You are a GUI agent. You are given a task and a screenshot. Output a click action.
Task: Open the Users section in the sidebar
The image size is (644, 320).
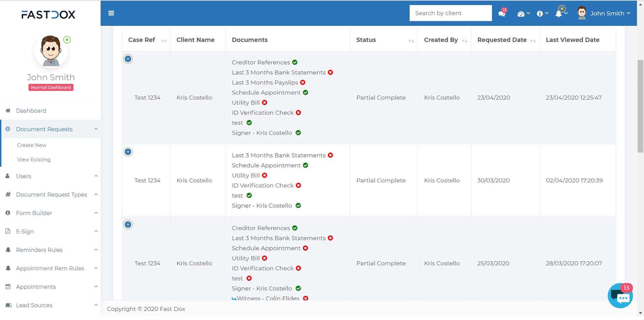click(23, 176)
